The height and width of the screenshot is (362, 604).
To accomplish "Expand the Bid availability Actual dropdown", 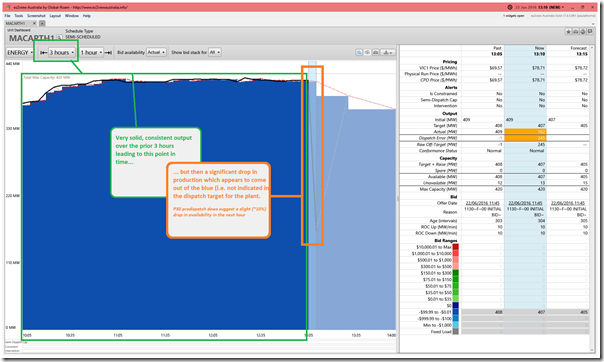I will pos(156,52).
